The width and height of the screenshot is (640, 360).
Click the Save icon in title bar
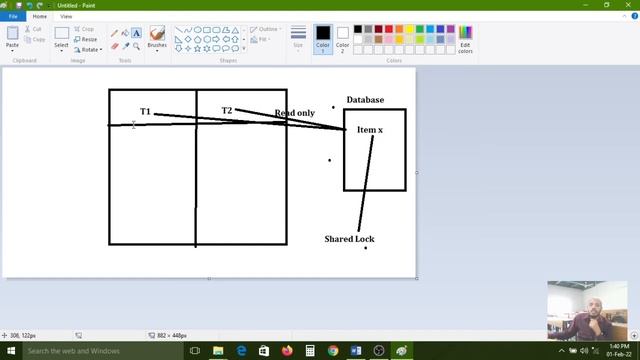19,5
